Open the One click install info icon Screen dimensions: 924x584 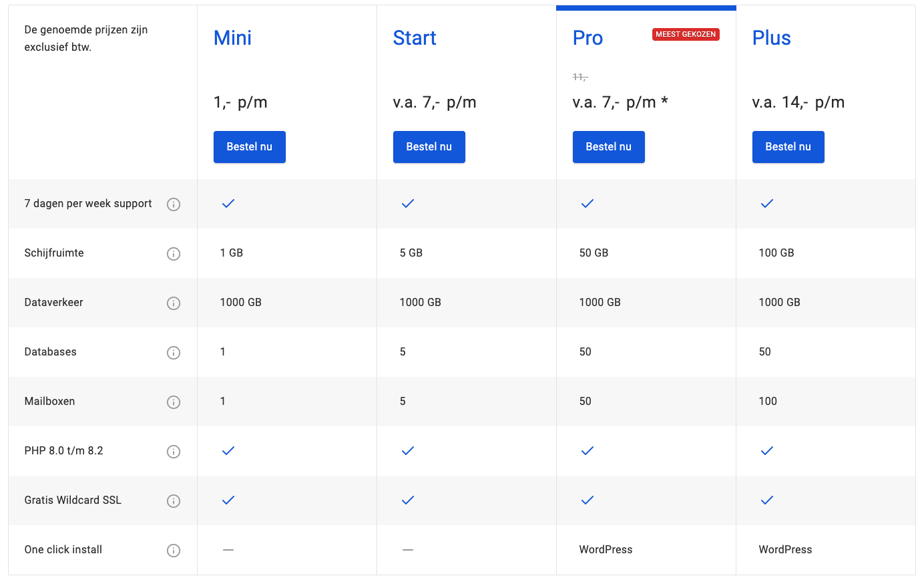(x=174, y=551)
